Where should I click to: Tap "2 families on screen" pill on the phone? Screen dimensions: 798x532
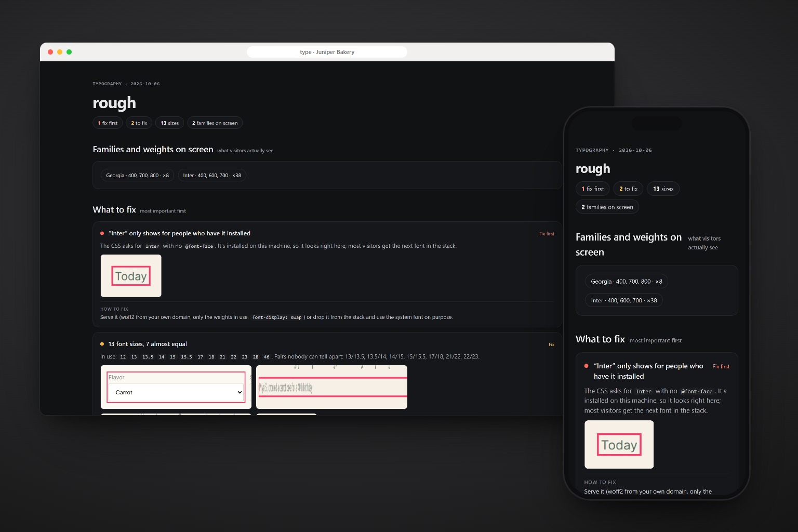[x=607, y=207]
